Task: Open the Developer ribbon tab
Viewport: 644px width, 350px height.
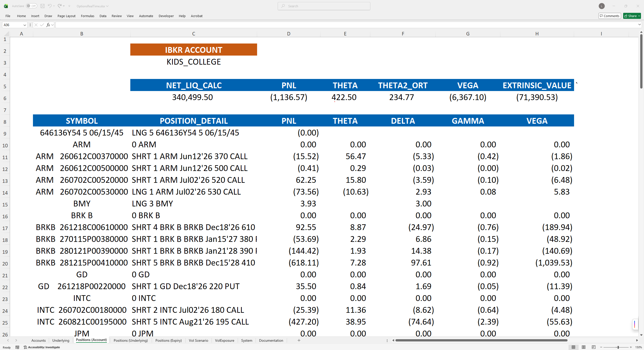Action: pyautogui.click(x=166, y=16)
